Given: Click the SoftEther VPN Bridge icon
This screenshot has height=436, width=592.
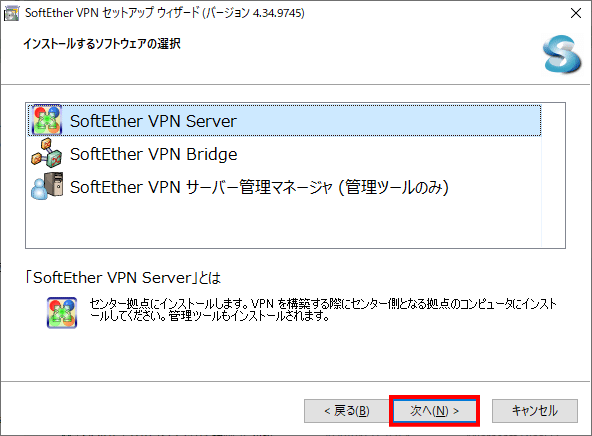Looking at the screenshot, I should [x=47, y=153].
